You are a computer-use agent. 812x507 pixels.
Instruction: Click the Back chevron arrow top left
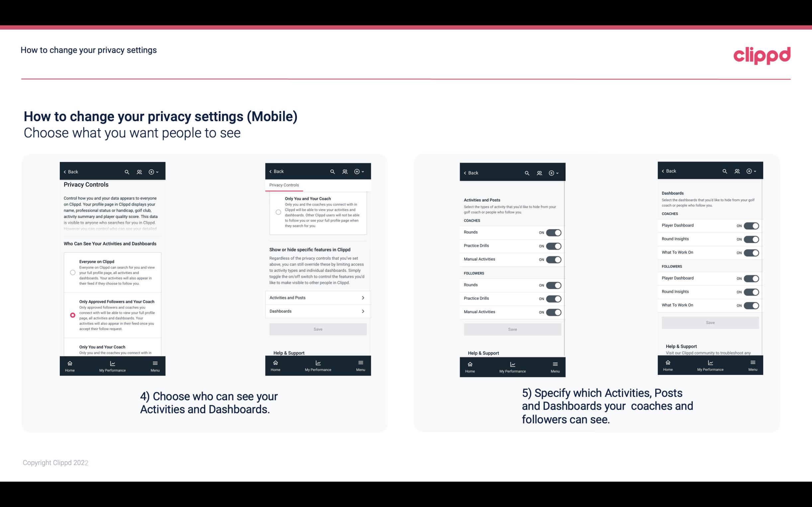(x=65, y=171)
